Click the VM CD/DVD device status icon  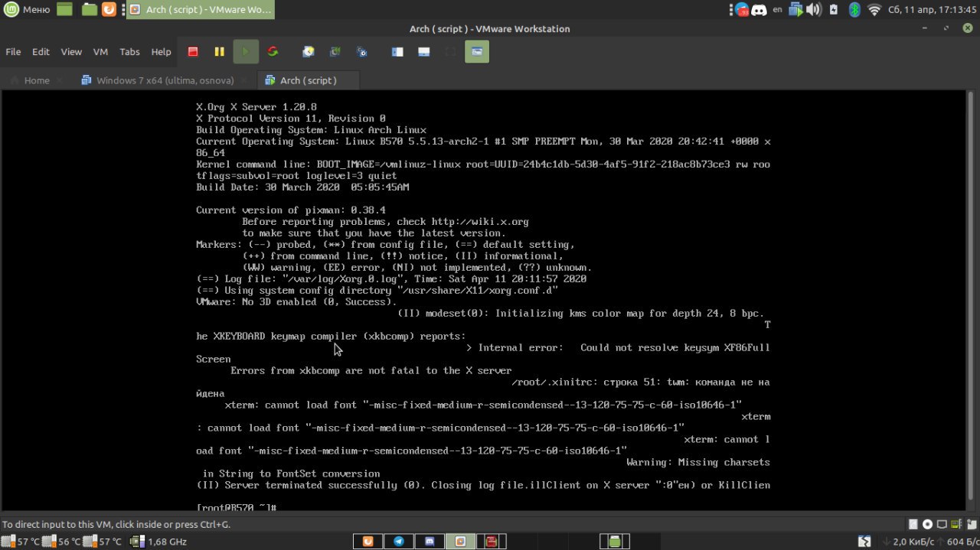[928, 525]
